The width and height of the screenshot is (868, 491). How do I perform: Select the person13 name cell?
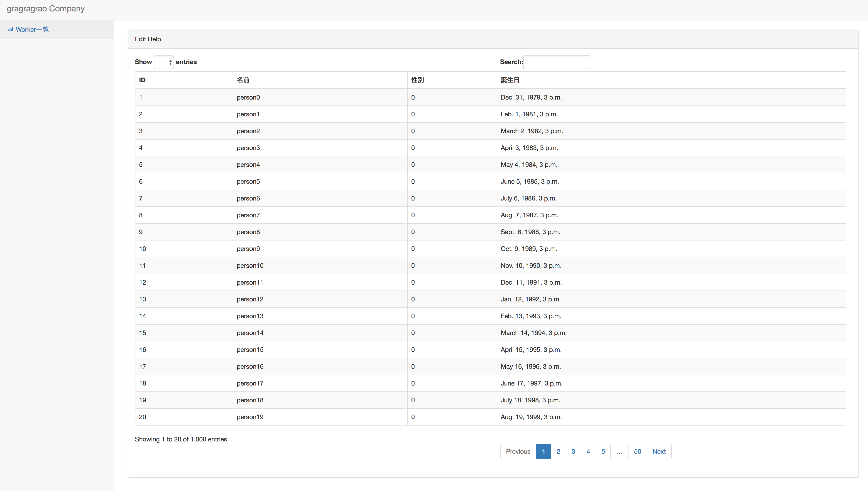(x=320, y=316)
